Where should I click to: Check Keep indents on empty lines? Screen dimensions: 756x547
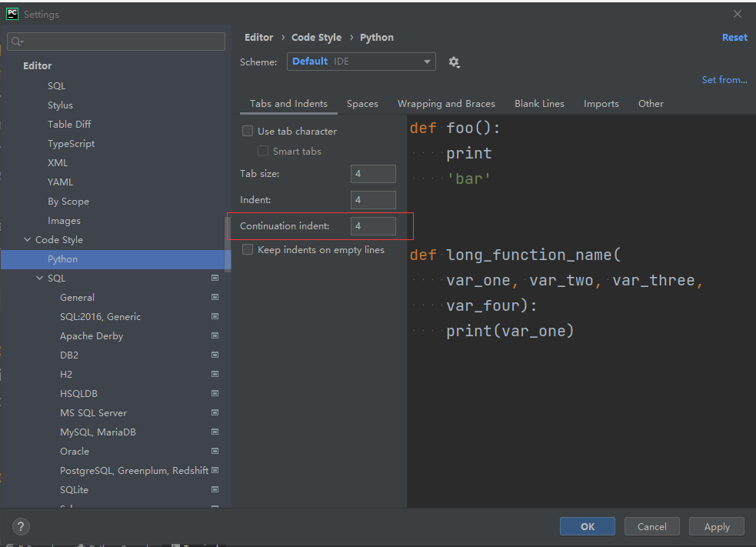248,249
